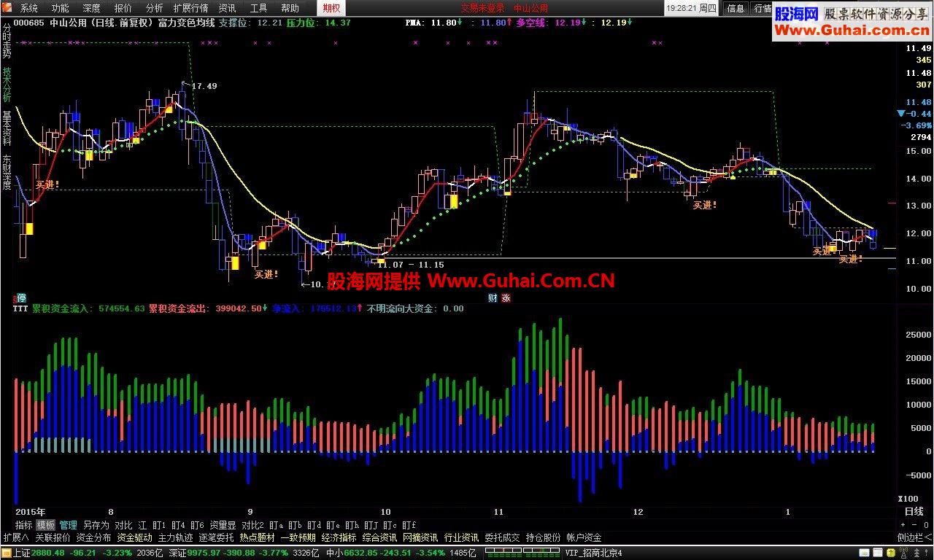934x560 pixels.
Task: Switch to 基本资料 side tab
Action: click(x=7, y=128)
